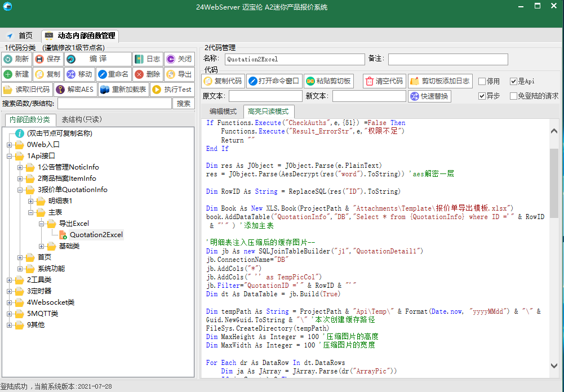Click the 关闭 close panel button
The width and height of the screenshot is (564, 392).
180,59
